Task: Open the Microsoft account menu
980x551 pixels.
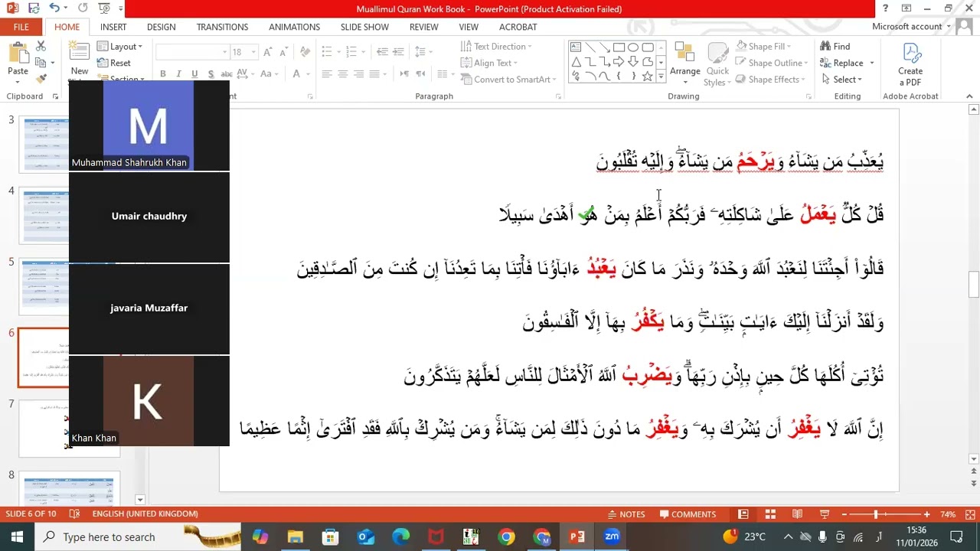Action: (911, 27)
